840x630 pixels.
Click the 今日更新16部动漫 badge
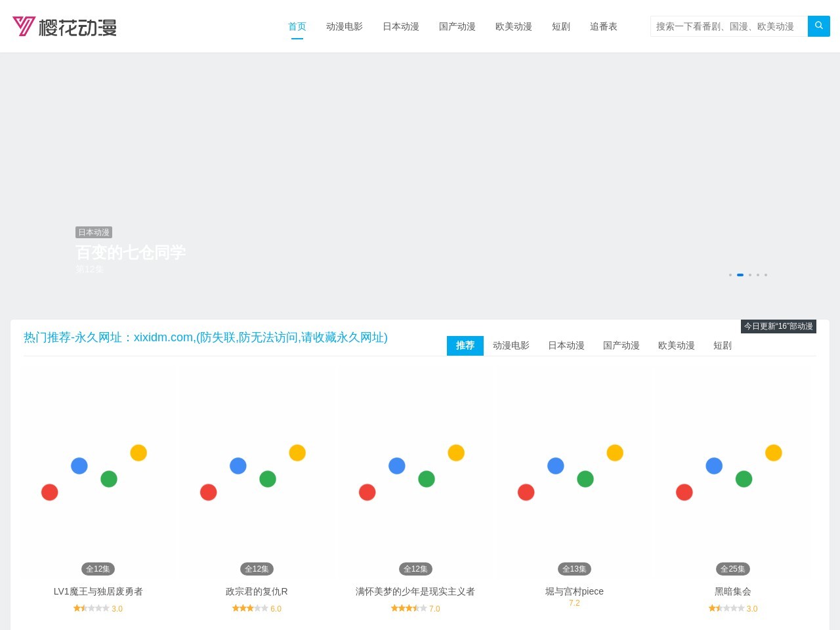pyautogui.click(x=778, y=326)
